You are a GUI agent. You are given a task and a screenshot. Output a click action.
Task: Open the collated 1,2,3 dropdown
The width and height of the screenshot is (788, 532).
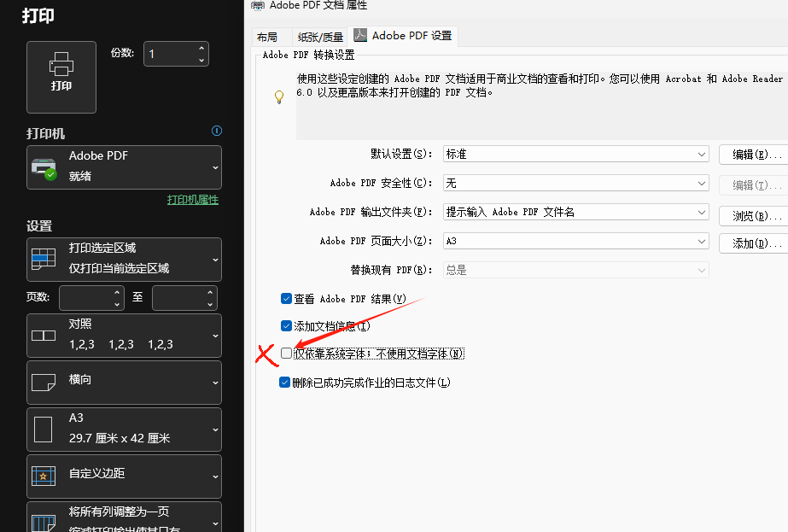[x=124, y=336]
